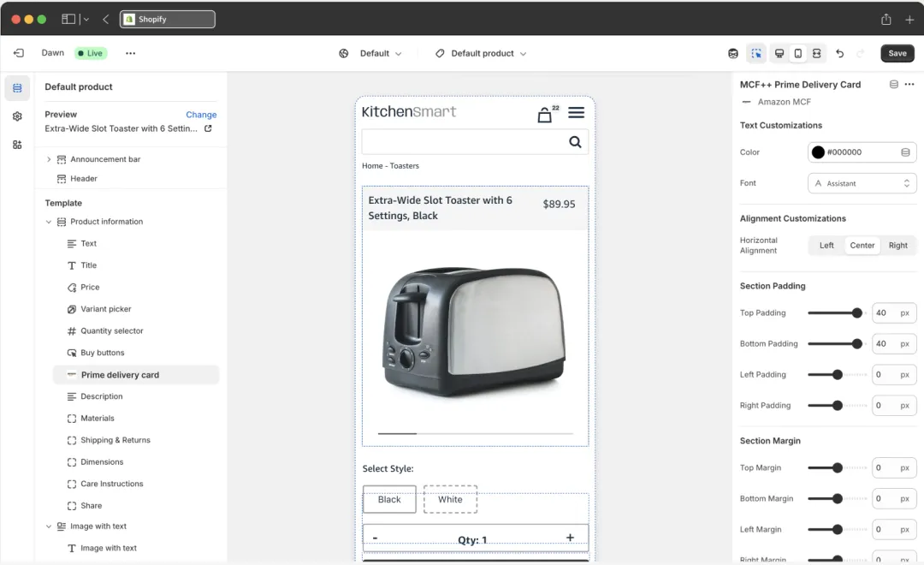Click the Top Padding value field
This screenshot has width=924, height=565.
(x=894, y=313)
